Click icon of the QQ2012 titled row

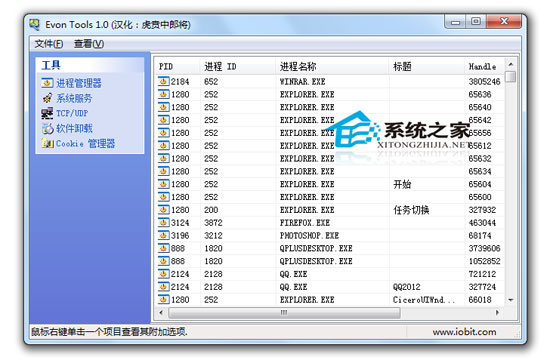tap(163, 287)
